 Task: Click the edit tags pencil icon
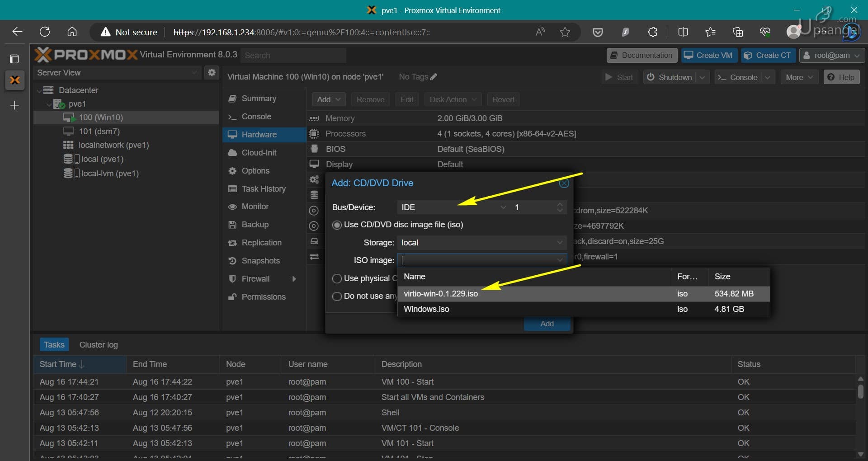(x=434, y=77)
